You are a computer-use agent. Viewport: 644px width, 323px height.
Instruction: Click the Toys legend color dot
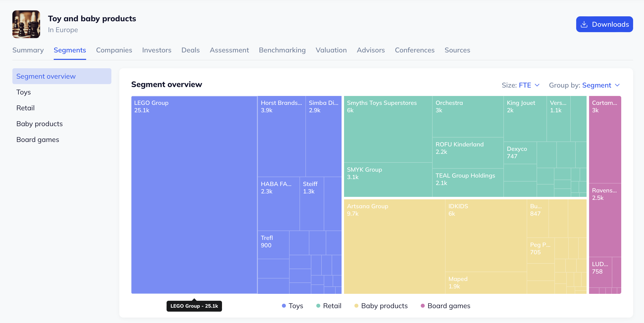[x=283, y=305]
